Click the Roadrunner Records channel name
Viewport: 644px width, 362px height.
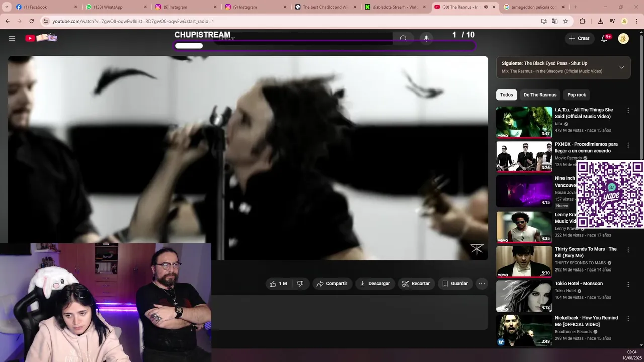click(573, 332)
